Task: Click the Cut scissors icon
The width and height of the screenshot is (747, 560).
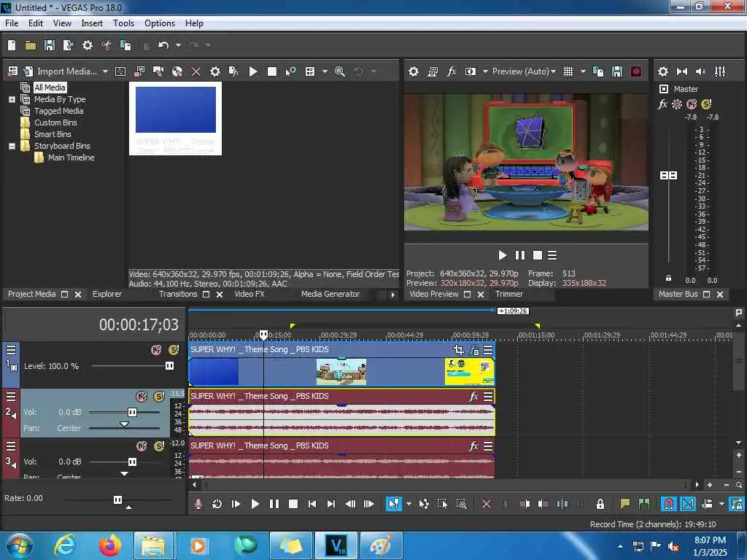Action: [107, 45]
